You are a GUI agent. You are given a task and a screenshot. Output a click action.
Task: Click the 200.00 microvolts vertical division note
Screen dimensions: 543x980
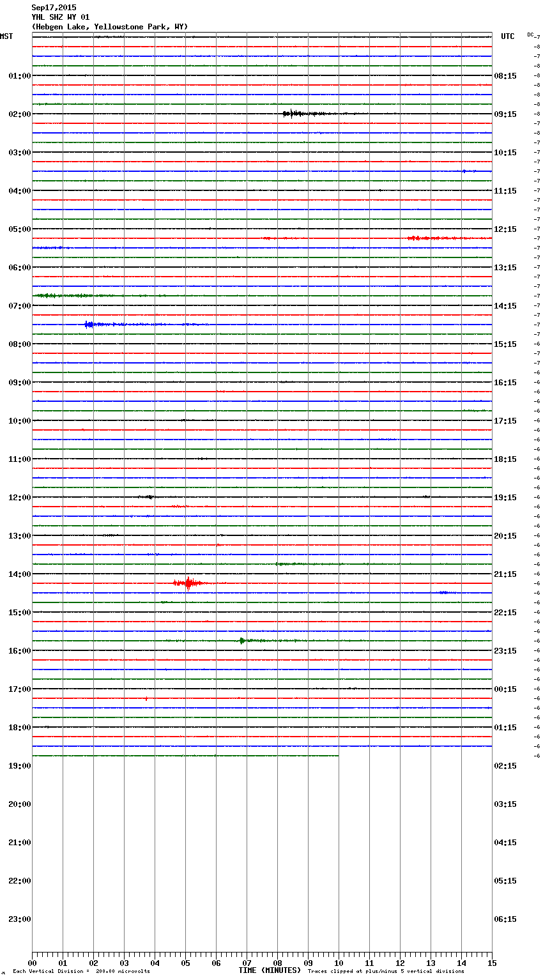coord(81,971)
